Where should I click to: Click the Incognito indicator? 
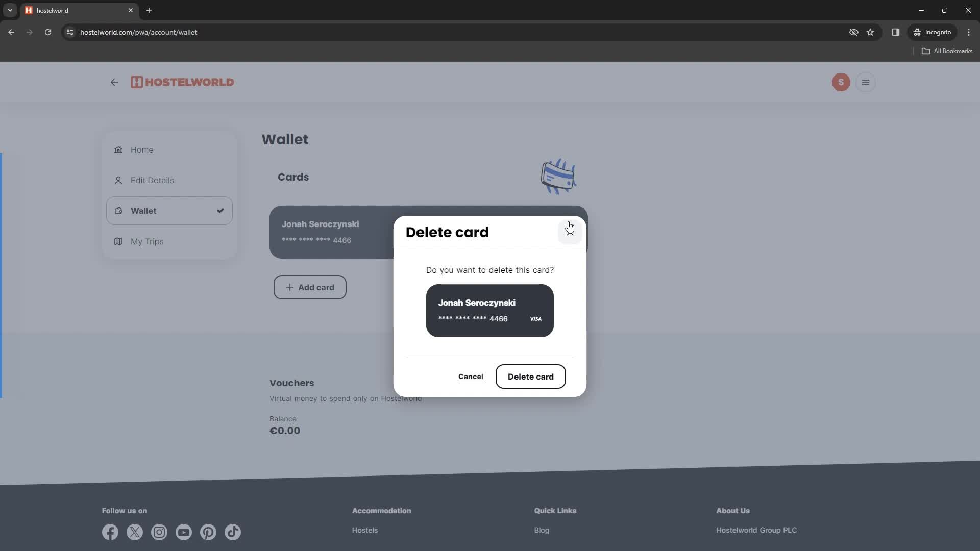coord(932,32)
